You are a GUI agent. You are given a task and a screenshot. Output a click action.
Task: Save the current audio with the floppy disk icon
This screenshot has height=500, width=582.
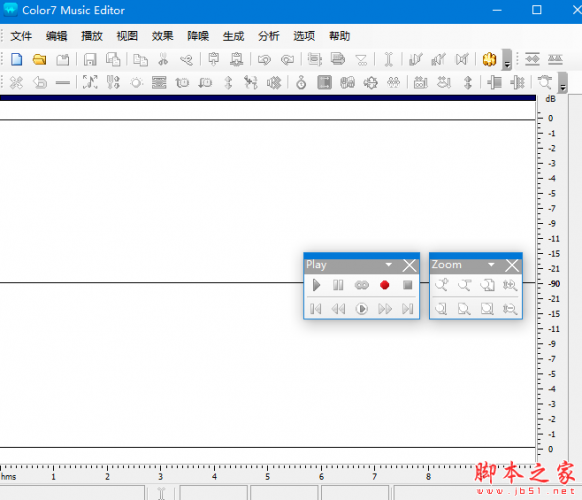90,59
